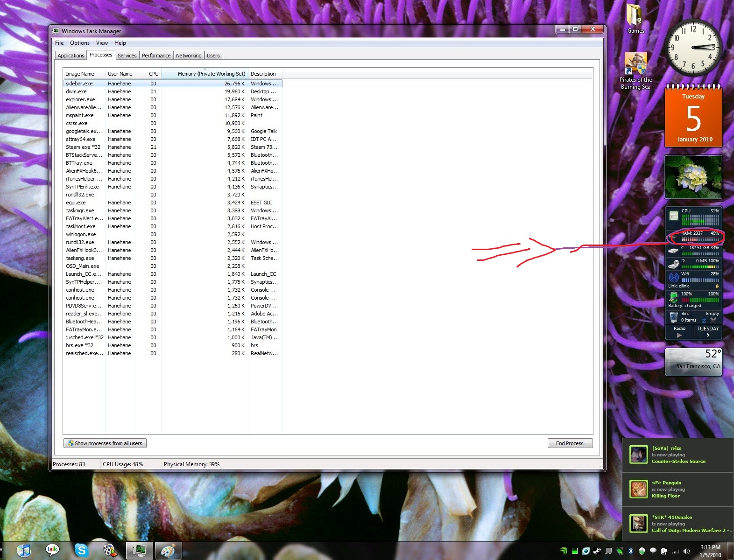Click the CPU chip icon in the system gadget
734x560 pixels.
click(674, 216)
